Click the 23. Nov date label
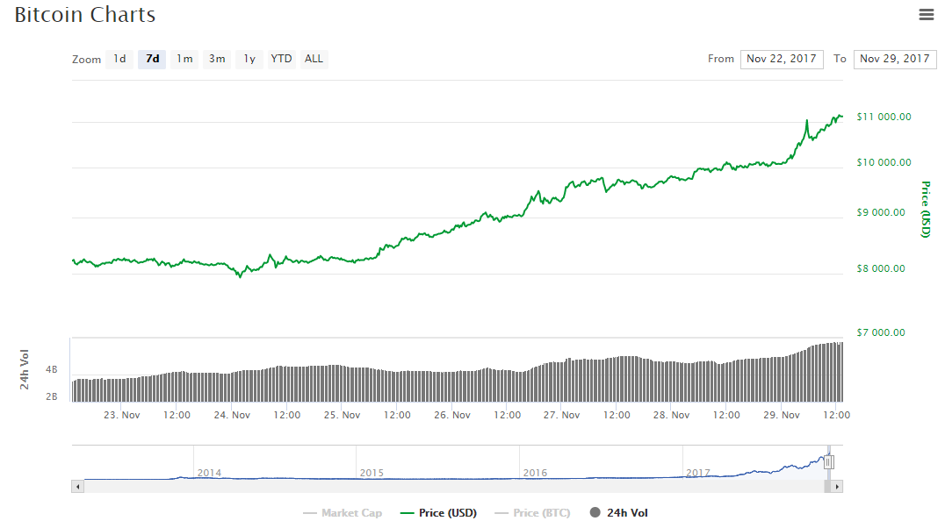The image size is (945, 521). (122, 415)
